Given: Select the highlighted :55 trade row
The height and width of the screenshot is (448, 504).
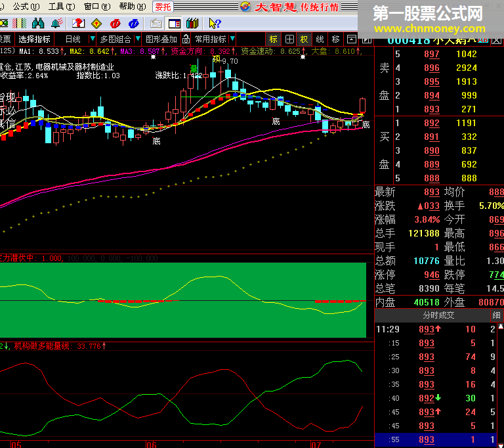Looking at the screenshot, I should click(436, 439).
